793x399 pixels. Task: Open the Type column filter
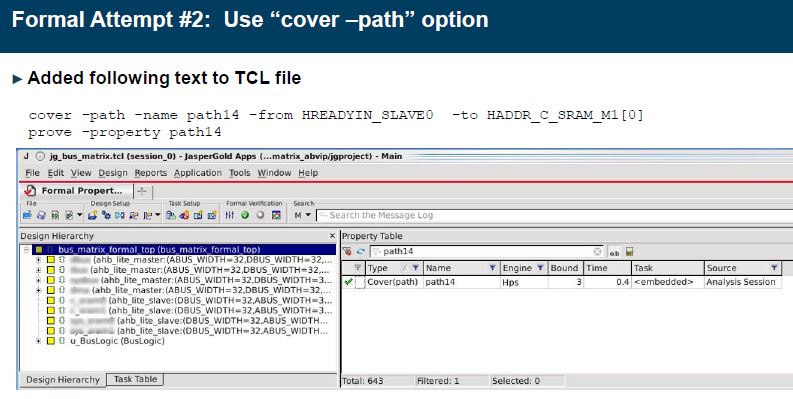click(x=415, y=268)
